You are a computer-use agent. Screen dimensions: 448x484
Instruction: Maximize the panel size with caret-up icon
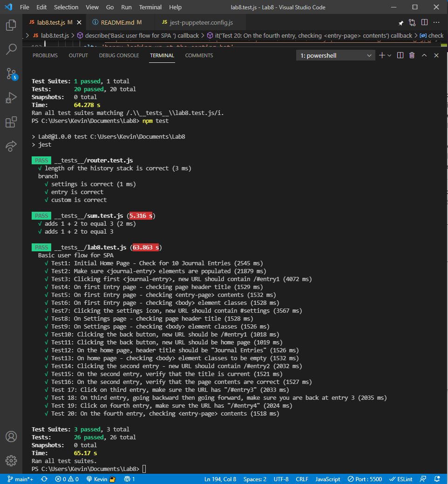(x=424, y=55)
